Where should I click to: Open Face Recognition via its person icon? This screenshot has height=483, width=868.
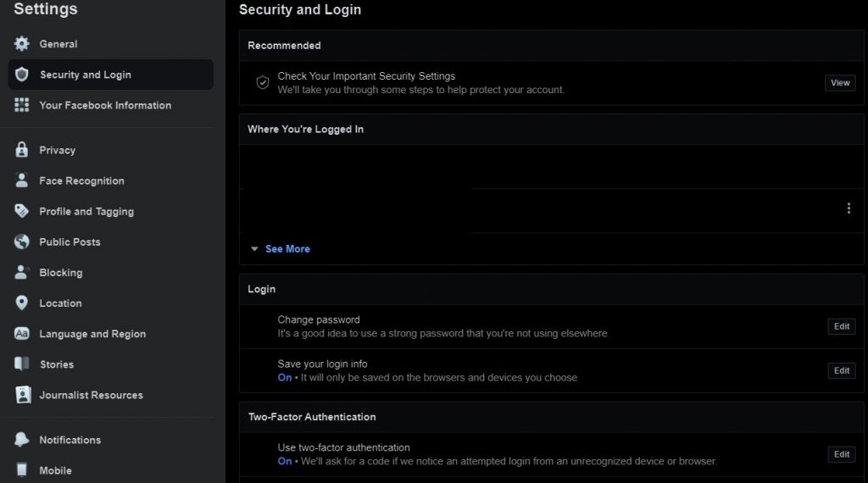click(21, 180)
